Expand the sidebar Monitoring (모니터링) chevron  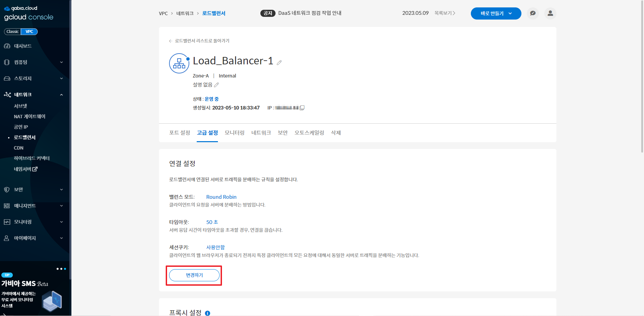pos(61,222)
